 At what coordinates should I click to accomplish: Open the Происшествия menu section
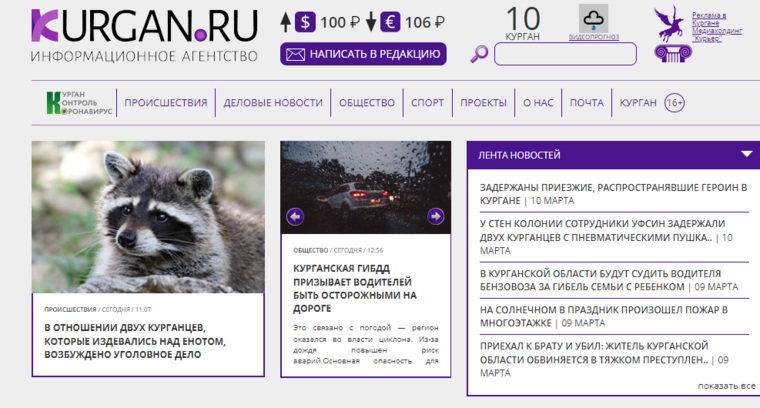click(166, 103)
